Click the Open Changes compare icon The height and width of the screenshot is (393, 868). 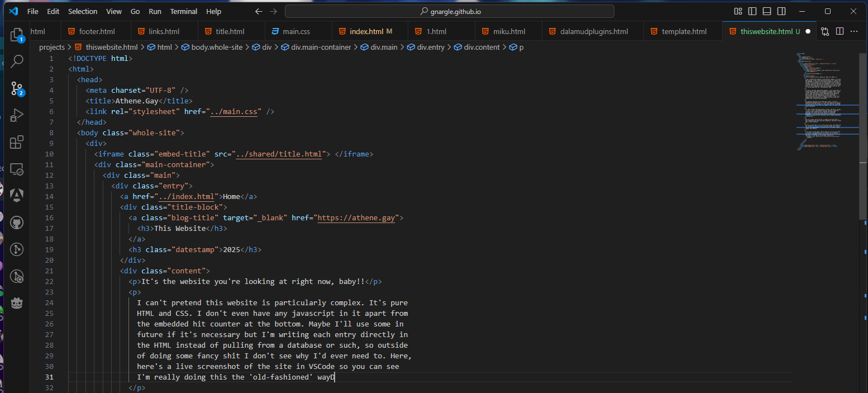[824, 32]
